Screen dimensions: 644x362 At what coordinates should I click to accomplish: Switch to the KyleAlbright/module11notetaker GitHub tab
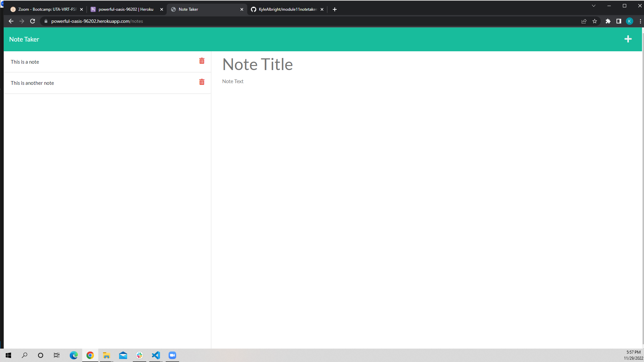pyautogui.click(x=285, y=9)
